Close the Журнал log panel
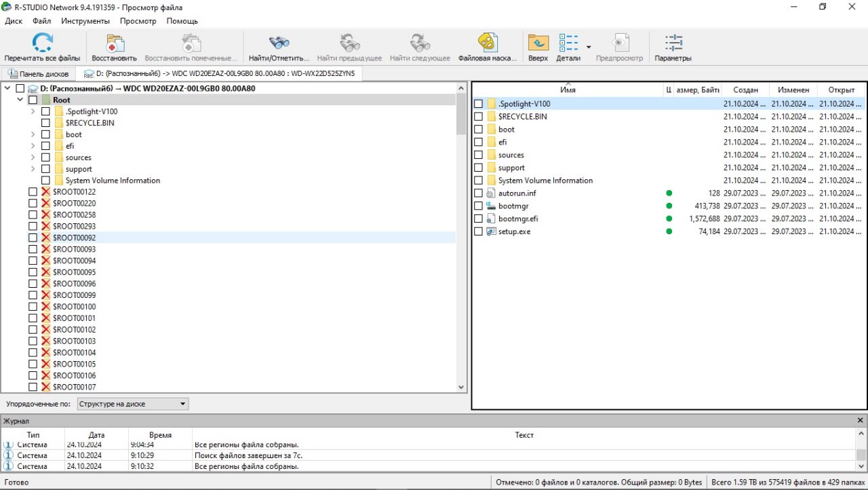The image size is (868, 490). click(861, 421)
